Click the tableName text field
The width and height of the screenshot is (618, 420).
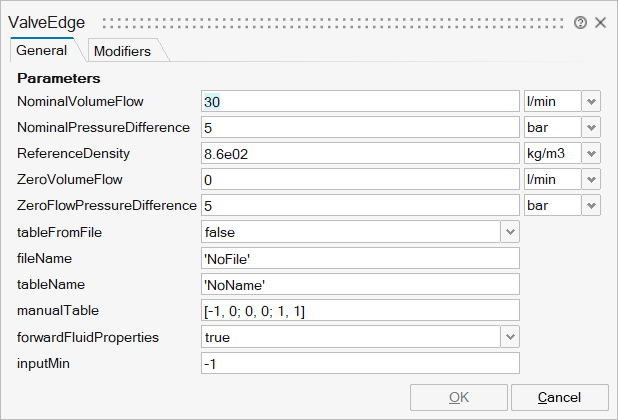click(360, 284)
